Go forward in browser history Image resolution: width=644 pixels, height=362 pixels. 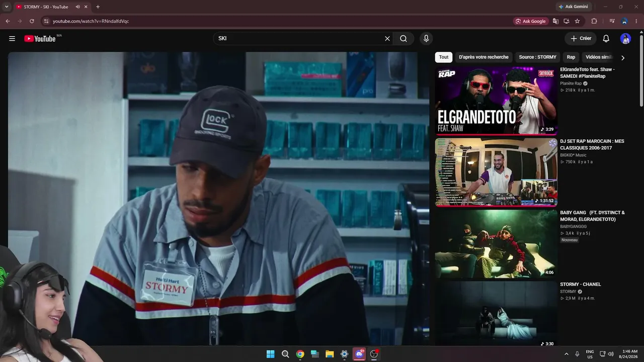pos(20,21)
